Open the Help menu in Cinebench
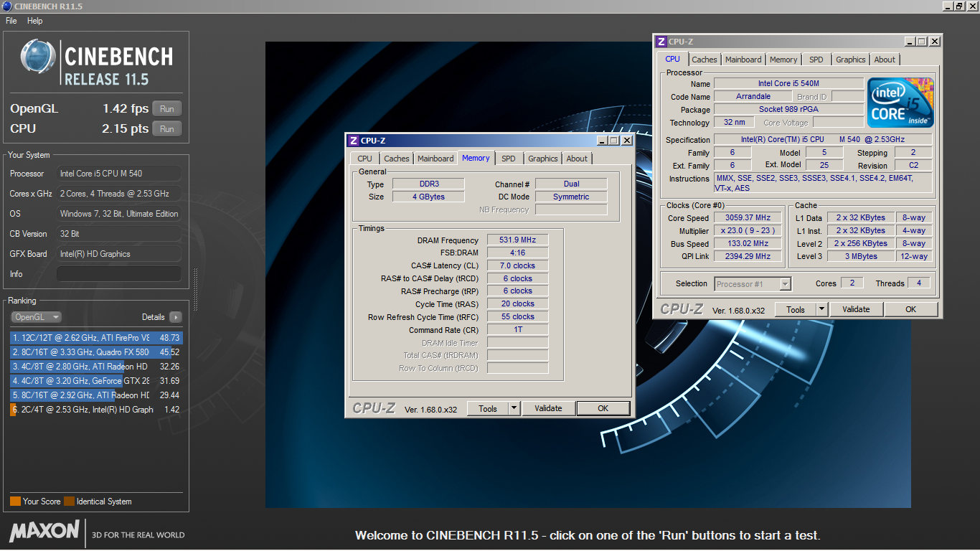The image size is (980, 551). tap(35, 21)
